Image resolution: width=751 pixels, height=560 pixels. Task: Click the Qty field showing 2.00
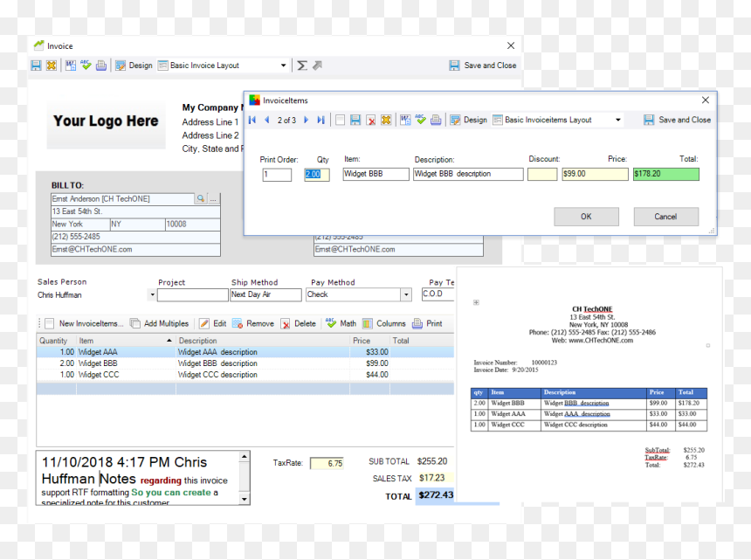tap(317, 175)
